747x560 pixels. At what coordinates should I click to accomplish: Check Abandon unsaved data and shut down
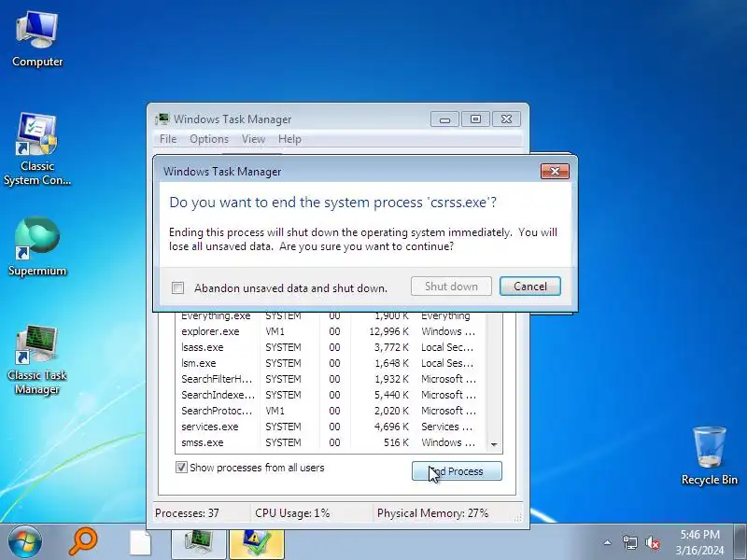click(177, 287)
